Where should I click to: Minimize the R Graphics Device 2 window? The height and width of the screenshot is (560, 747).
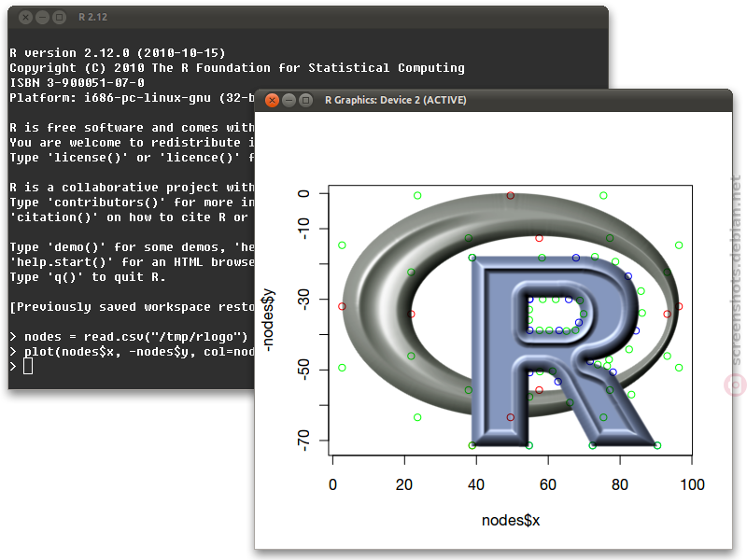[x=289, y=101]
